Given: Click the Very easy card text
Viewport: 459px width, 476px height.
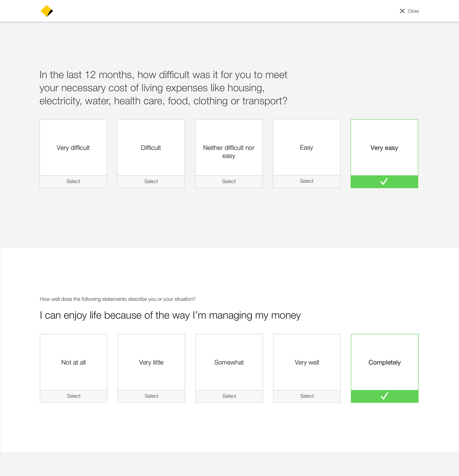Looking at the screenshot, I should [384, 148].
